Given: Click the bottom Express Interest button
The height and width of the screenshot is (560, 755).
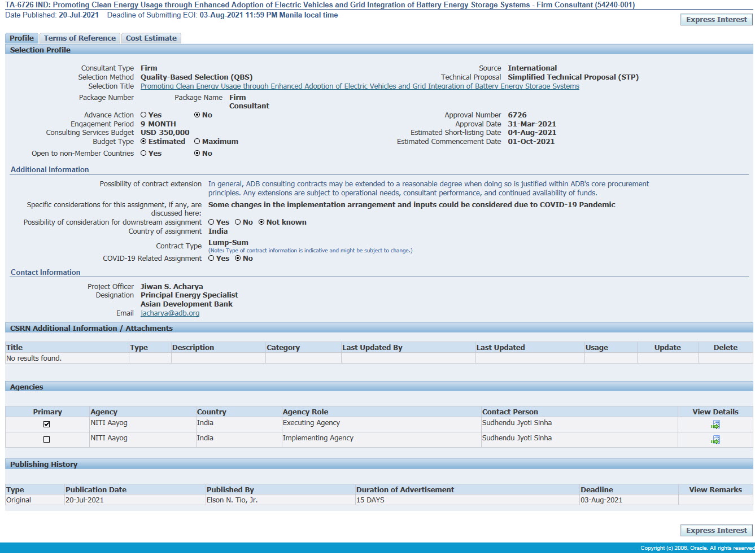Looking at the screenshot, I should tap(716, 530).
